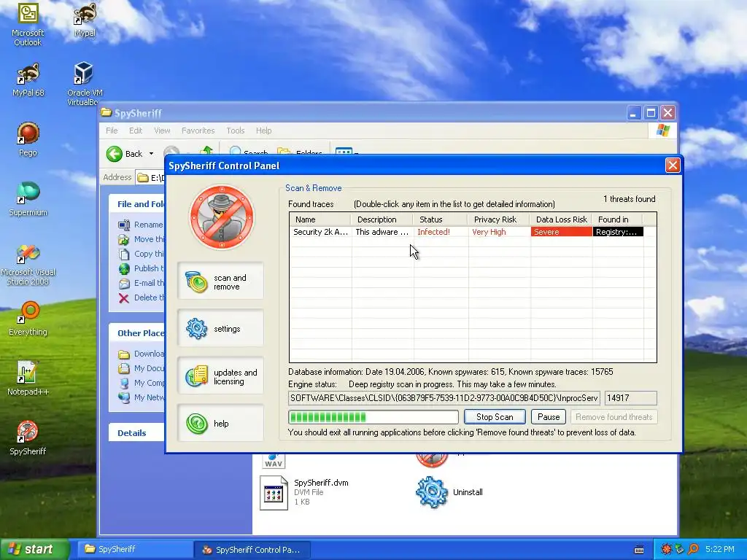This screenshot has height=560, width=747.
Task: Click red security shield tray icon
Action: point(666,549)
